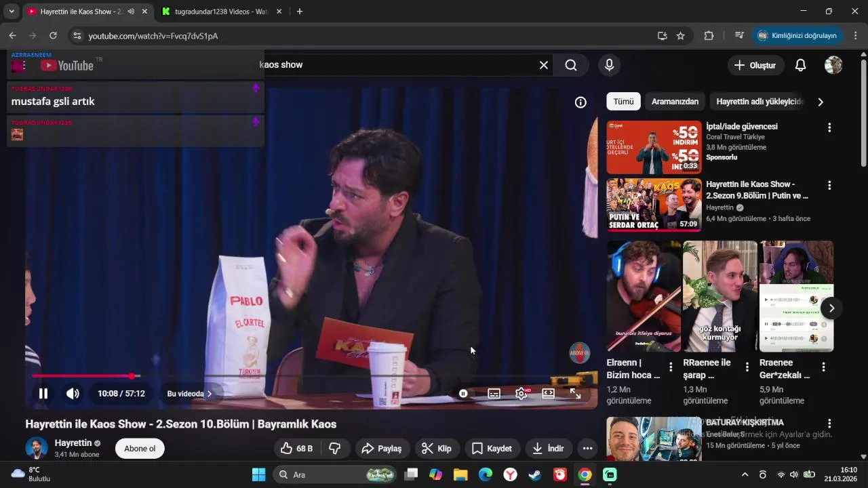The height and width of the screenshot is (488, 868).
Task: Open Steam from the taskbar
Action: (x=535, y=474)
